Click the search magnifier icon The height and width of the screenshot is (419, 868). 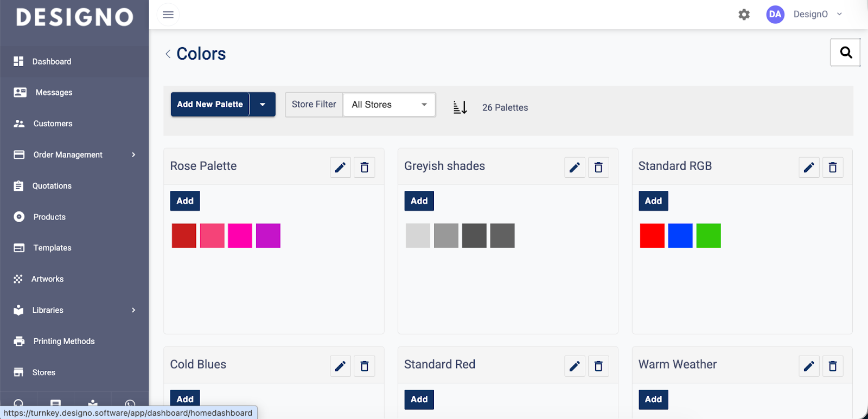point(845,53)
